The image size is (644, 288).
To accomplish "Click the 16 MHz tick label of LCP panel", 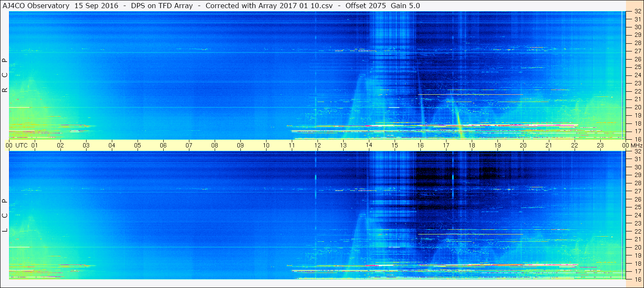I will coord(637,279).
